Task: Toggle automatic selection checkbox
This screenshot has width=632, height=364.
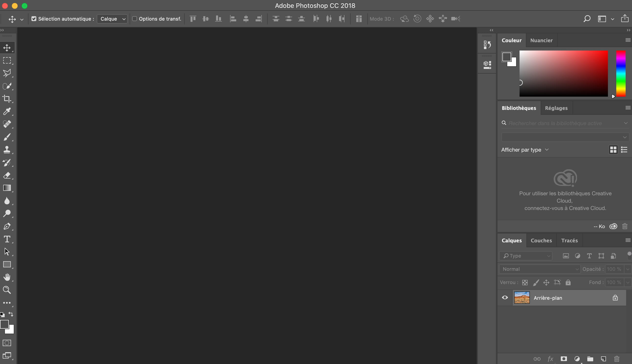Action: [34, 19]
